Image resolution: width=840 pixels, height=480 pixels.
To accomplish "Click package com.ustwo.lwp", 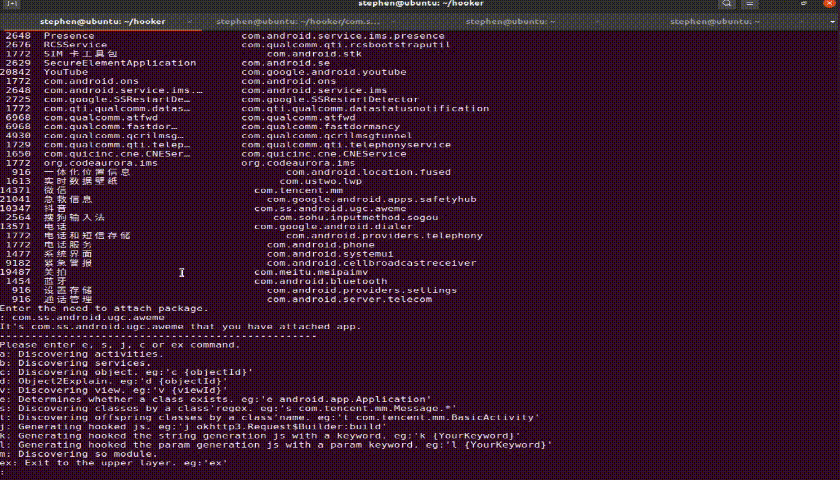I will [320, 181].
